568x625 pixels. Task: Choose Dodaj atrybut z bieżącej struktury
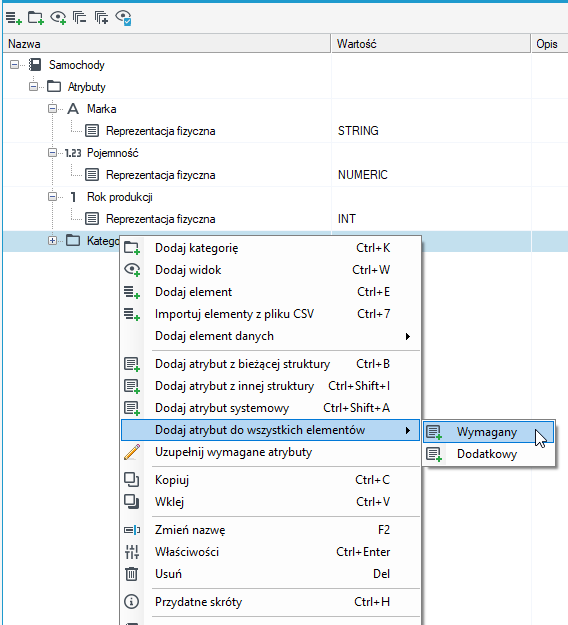271,364
